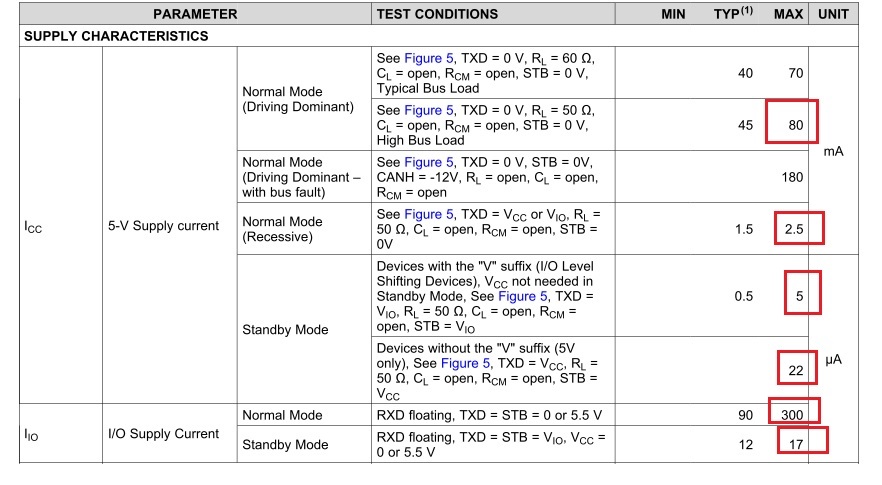Screen dimensions: 882x485
Task: Click the I/O Supply Current parameter cell
Action: (163, 434)
